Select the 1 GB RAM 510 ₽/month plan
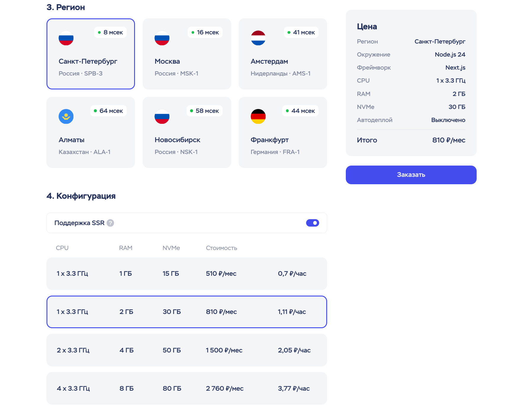This screenshot has height=420, width=511. (187, 274)
